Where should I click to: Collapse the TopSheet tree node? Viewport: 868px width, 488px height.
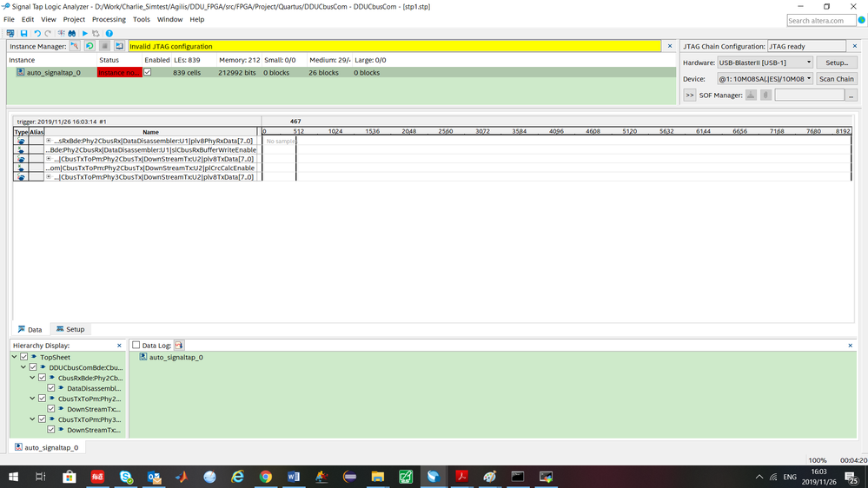(x=15, y=357)
